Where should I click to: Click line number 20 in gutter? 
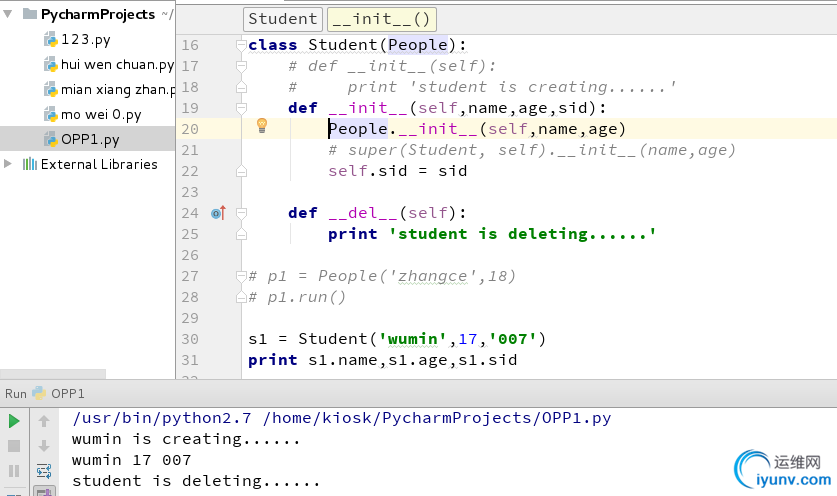(x=190, y=129)
